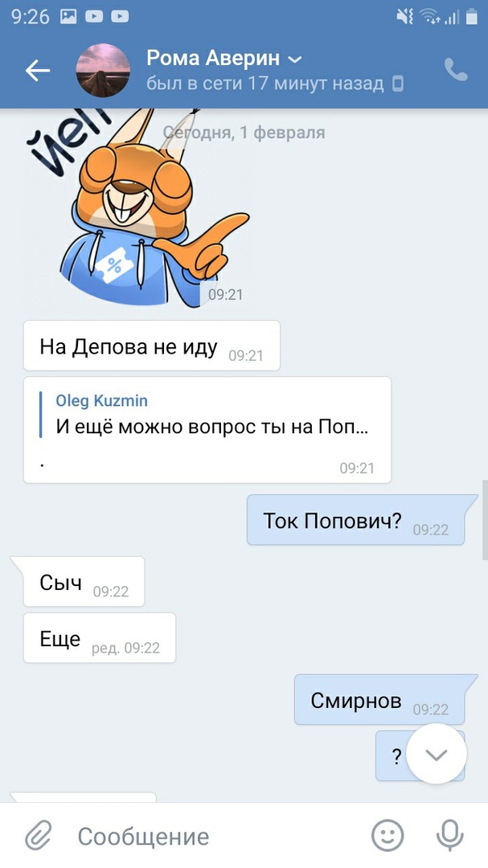The height and width of the screenshot is (868, 488).
Task: Open the emoji smiley picker
Action: point(388,835)
